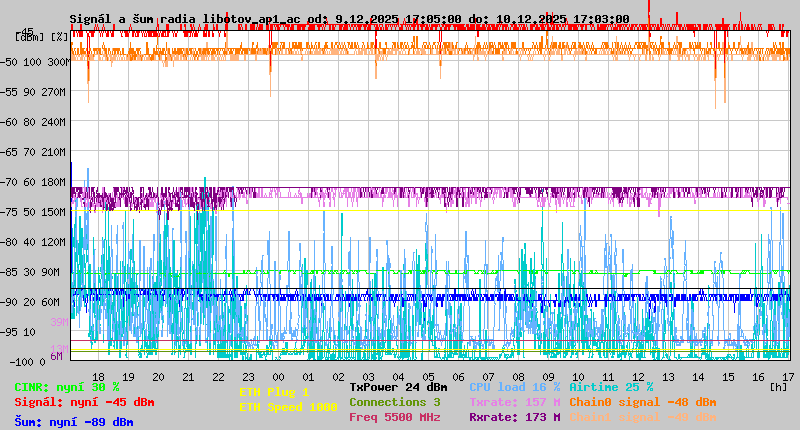
Task: Click the '[h]' time unit label
Action: click(x=779, y=387)
